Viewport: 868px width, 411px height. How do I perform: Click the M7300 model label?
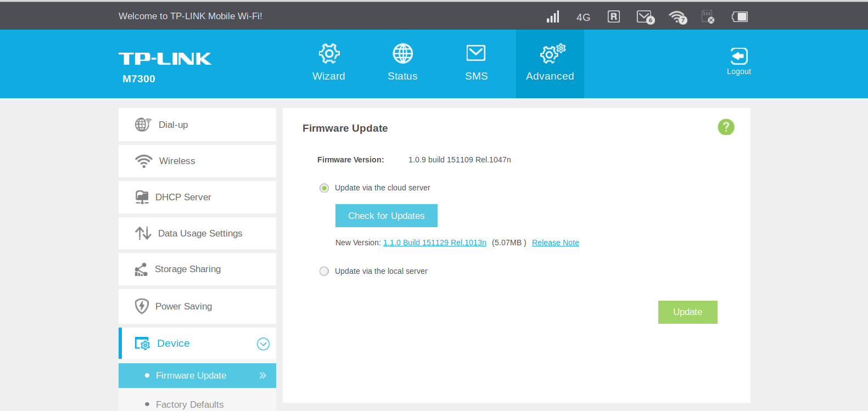pos(139,79)
